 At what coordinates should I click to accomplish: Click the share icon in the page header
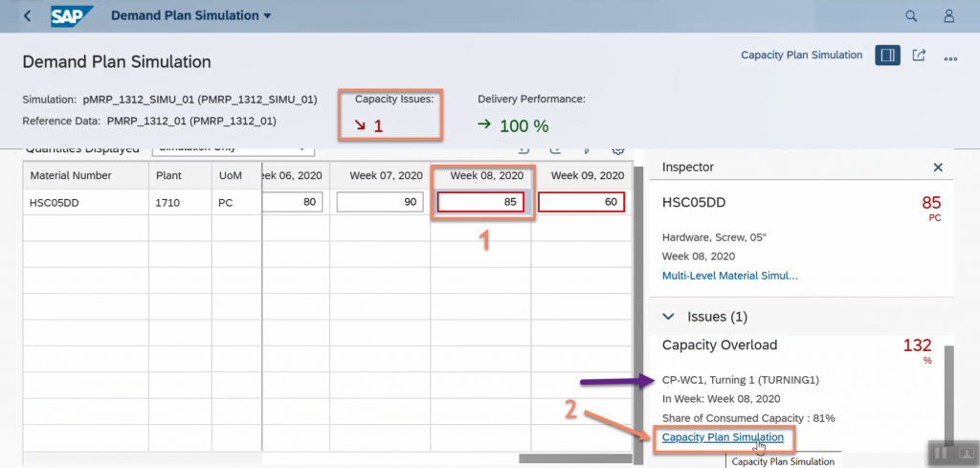point(919,56)
